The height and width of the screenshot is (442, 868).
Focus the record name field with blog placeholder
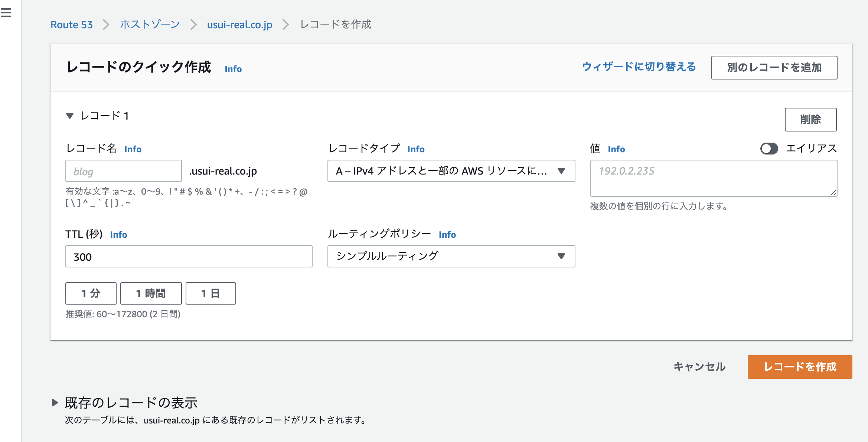pos(123,171)
